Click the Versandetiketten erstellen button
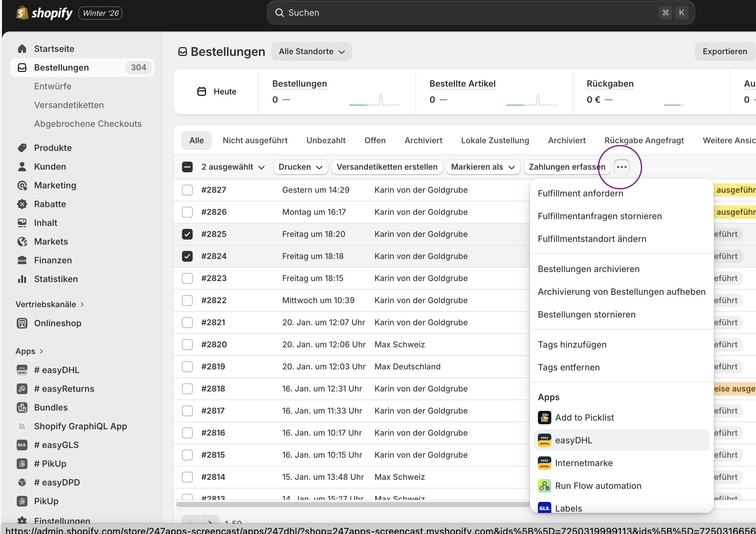The image size is (756, 534). tap(387, 167)
